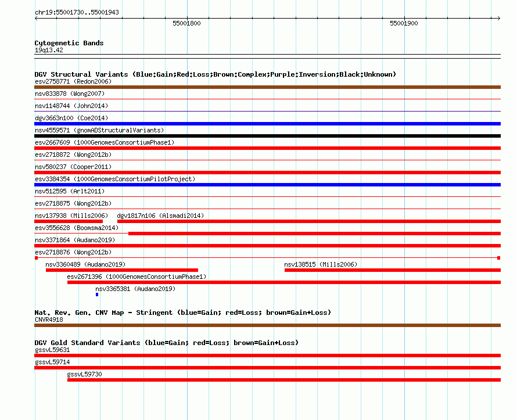Click the right scroll arrow on the ruler
Screen dimensions: 517x420
[x=498, y=19]
